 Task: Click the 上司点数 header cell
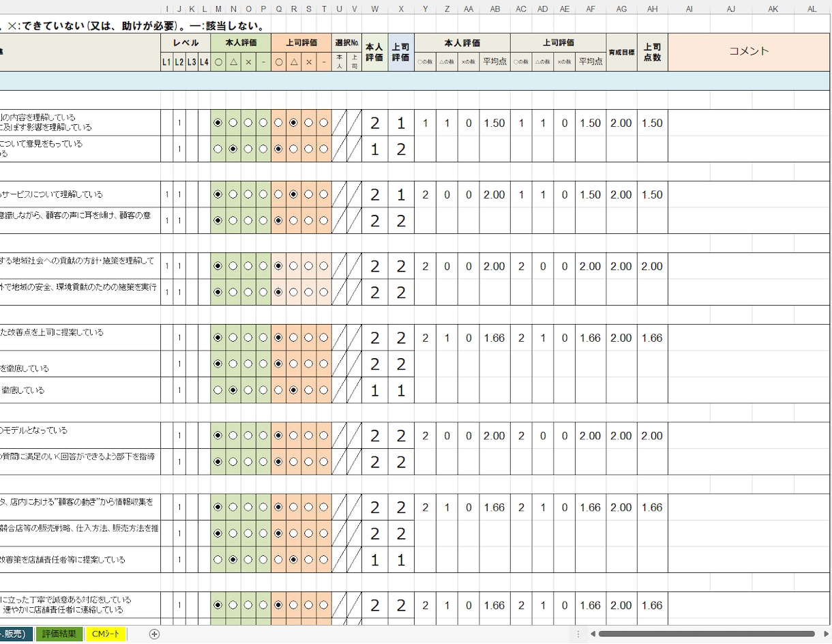pyautogui.click(x=653, y=52)
